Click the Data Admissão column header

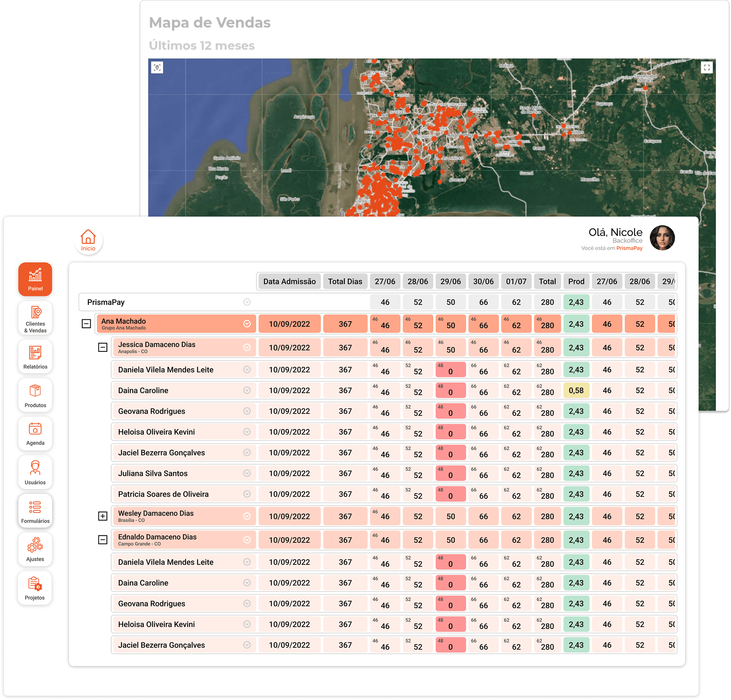tap(289, 281)
